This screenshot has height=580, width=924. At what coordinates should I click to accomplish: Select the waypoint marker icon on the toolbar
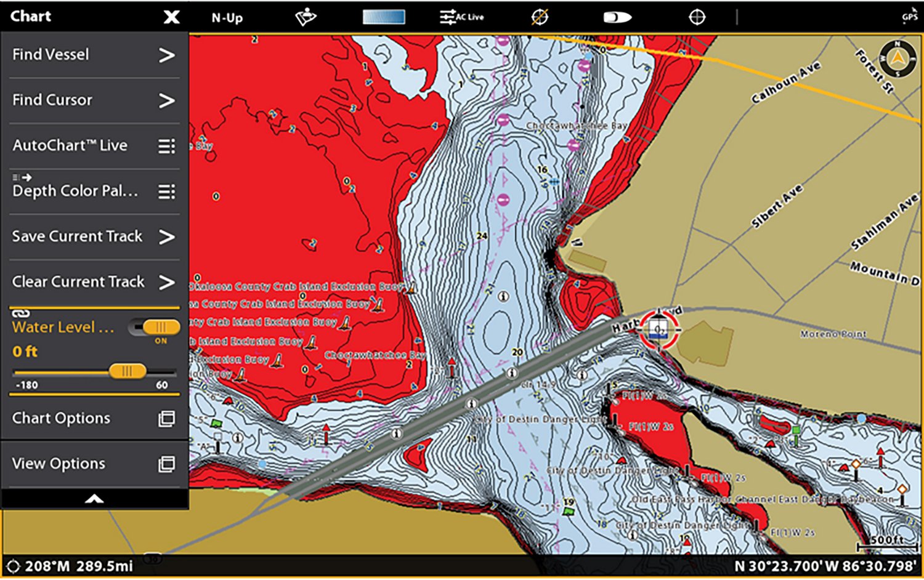click(306, 17)
